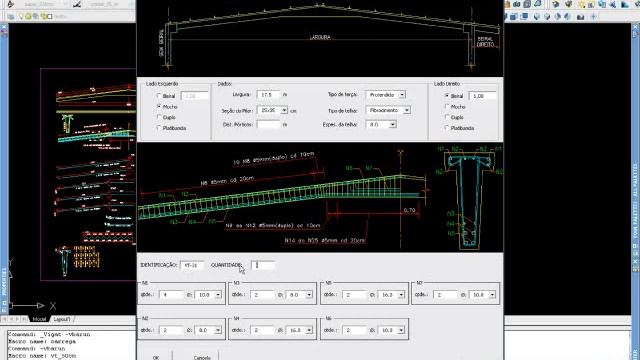Open the N1 diameter dropdown

tap(218, 294)
